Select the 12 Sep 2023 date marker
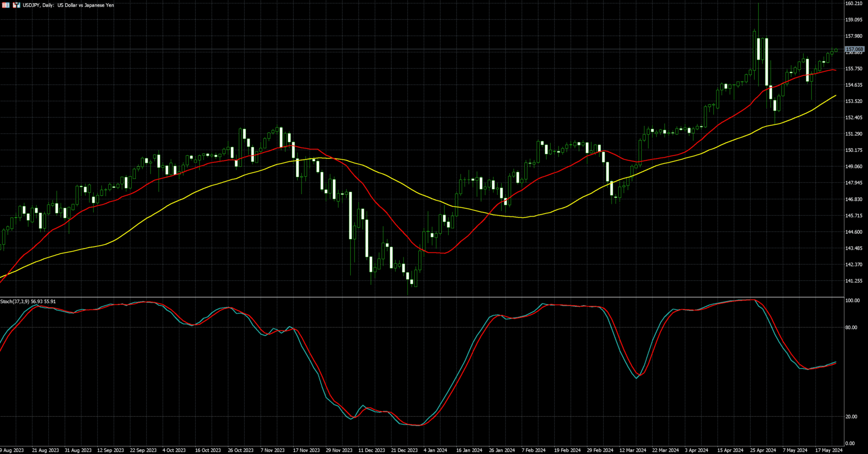Viewport: 868px width, 454px height. pyautogui.click(x=110, y=450)
